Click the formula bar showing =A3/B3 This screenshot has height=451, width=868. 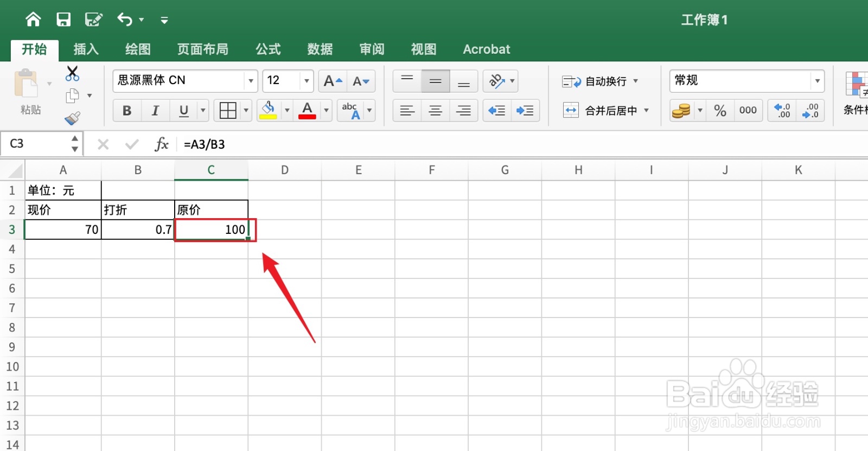coord(521,144)
